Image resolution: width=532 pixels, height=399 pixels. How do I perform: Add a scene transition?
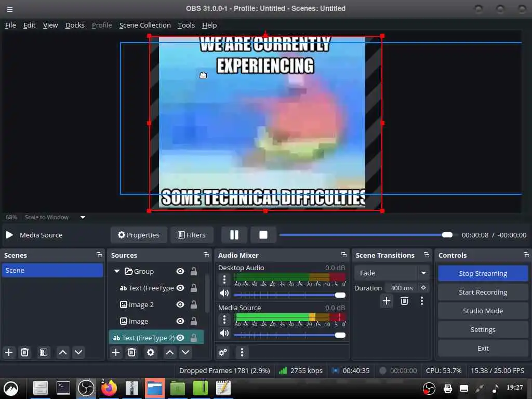pos(387,301)
